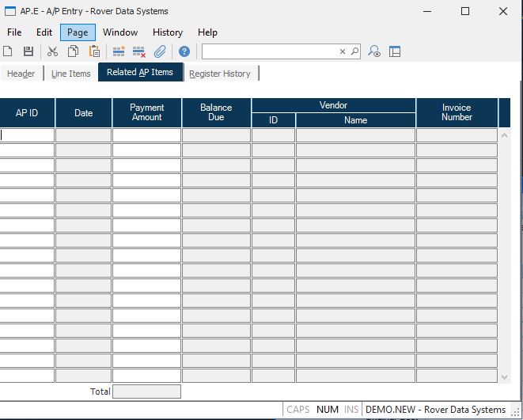Click the Delete row icon
The width and height of the screenshot is (523, 420).
click(x=139, y=51)
